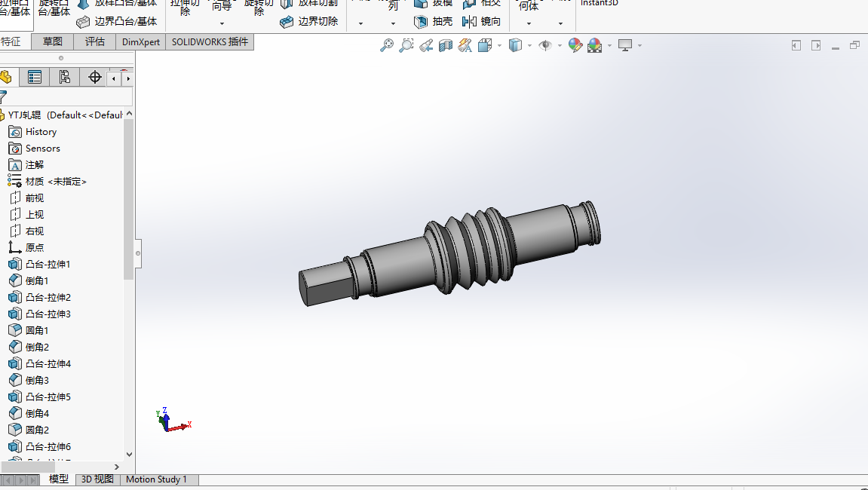Switch to the 草图 tab
Viewport: 868px width, 490px height.
tap(53, 41)
